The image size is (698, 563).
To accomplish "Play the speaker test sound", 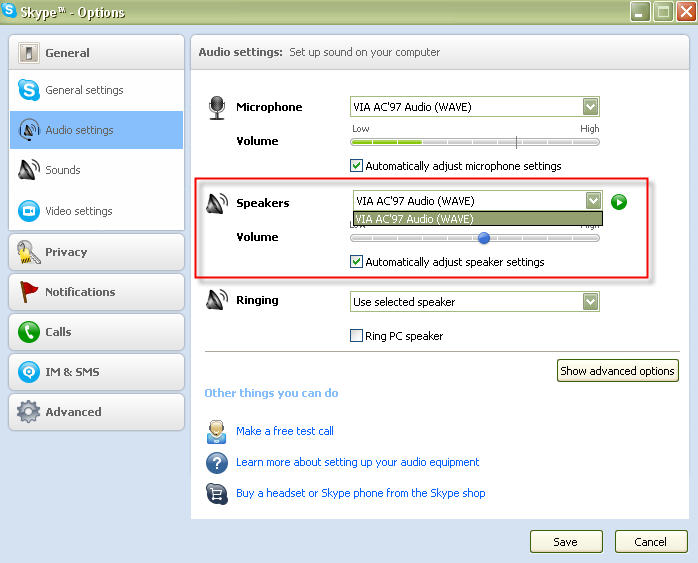I will coord(619,202).
